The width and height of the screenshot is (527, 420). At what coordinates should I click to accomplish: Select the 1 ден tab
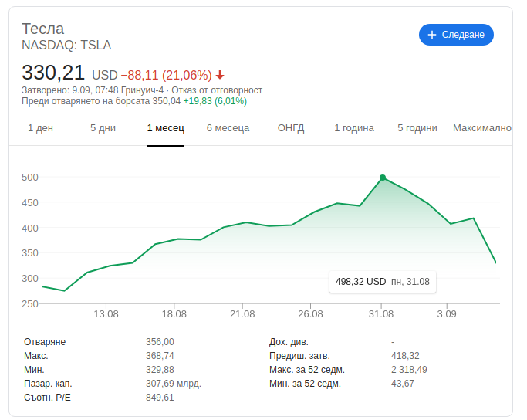pyautogui.click(x=40, y=128)
